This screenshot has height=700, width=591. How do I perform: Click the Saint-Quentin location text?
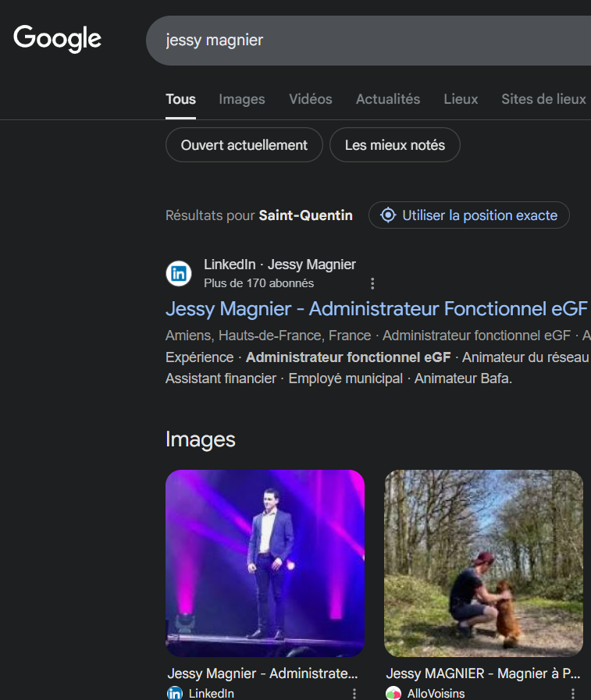pyautogui.click(x=305, y=215)
